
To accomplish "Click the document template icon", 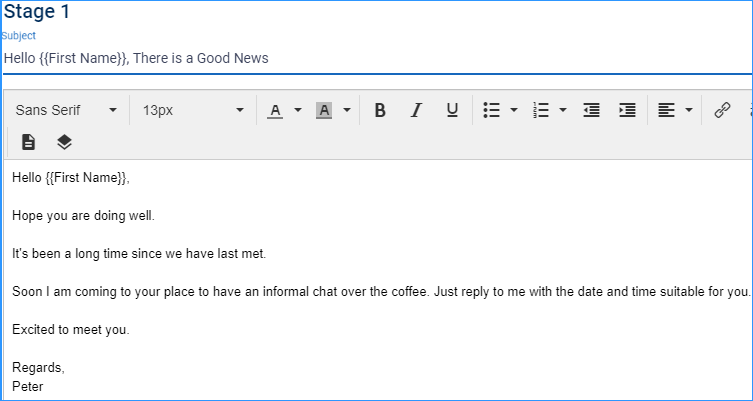I will [x=28, y=142].
